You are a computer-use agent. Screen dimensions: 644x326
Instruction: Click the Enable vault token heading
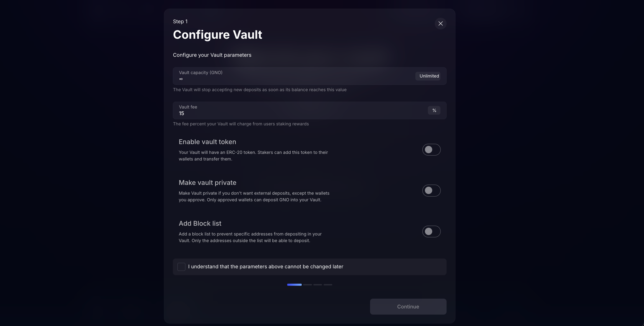point(207,142)
